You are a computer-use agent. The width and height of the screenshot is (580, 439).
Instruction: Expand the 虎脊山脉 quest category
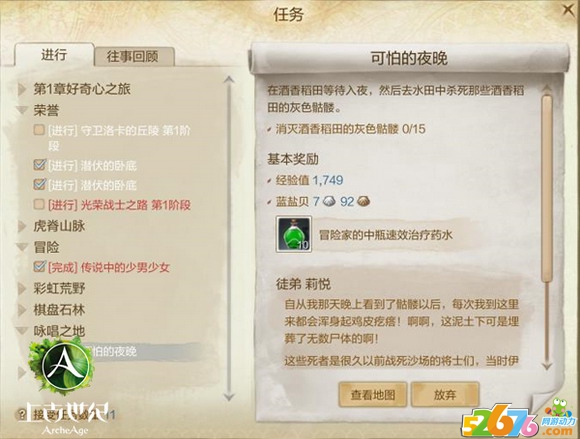(22, 226)
